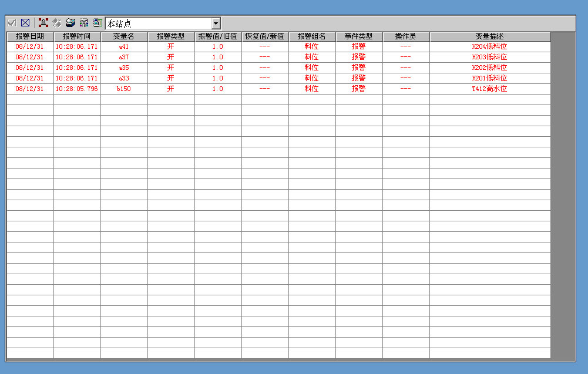Click the alarm date in the b150 row
This screenshot has width=588, height=374.
tap(29, 89)
